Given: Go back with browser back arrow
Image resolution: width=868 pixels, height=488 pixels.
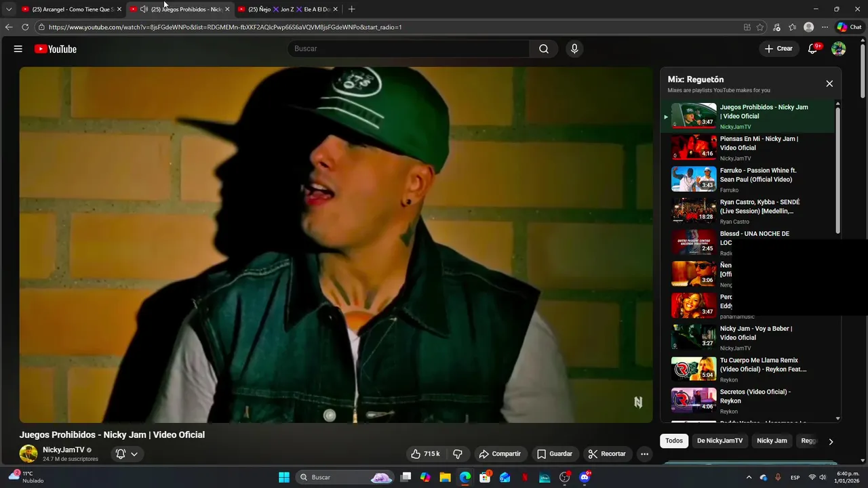Looking at the screenshot, I should click(x=9, y=27).
